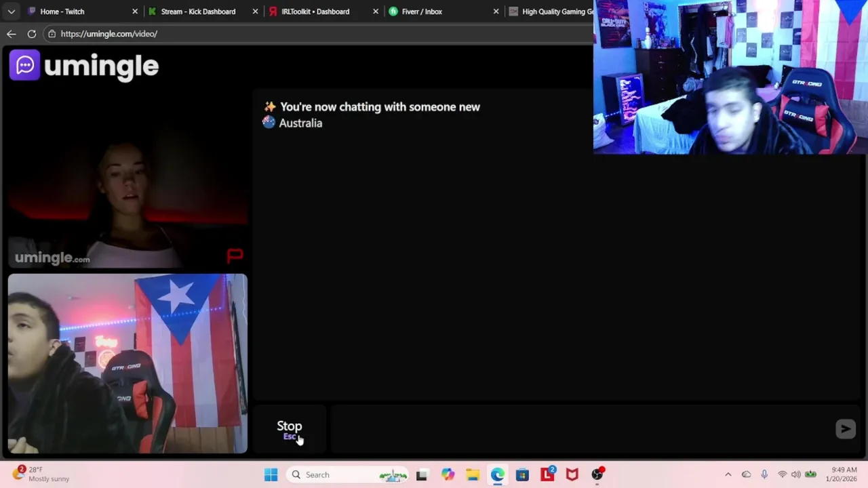868x488 pixels.
Task: Open Copilot from the taskbar
Action: click(x=448, y=474)
